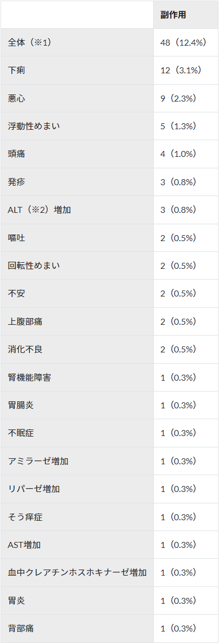219x644 pixels.
Task: Select the 上腹部痛 row label
Action: coord(24,321)
